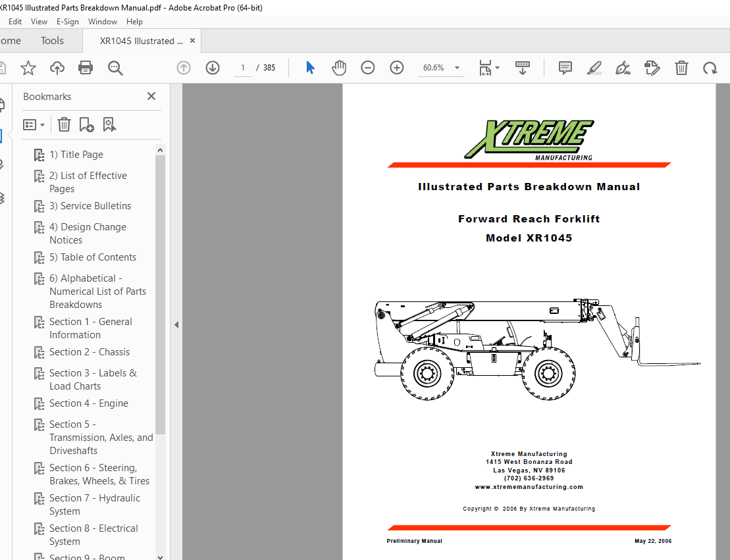
Task: Open the find text magnifier tool
Action: (x=115, y=68)
